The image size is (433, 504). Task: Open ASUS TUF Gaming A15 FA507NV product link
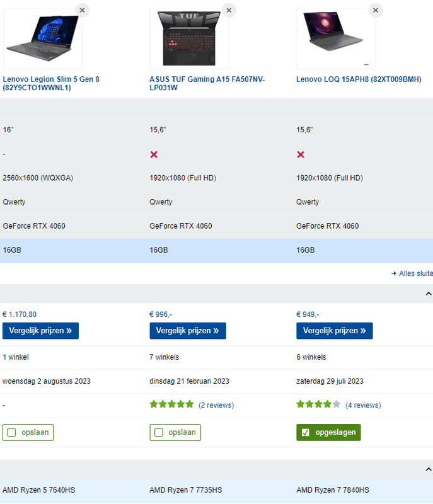[207, 83]
